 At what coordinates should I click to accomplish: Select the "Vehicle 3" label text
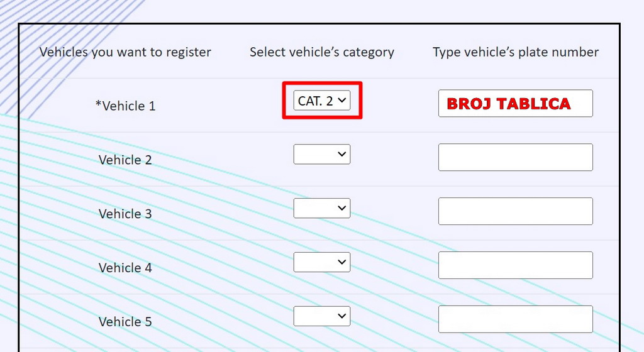(125, 214)
